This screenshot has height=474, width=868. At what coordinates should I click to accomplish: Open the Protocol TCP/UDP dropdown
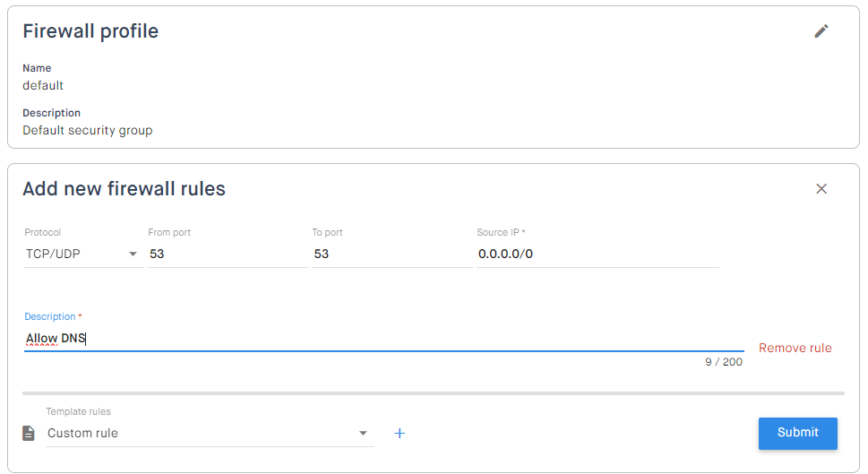click(x=83, y=254)
